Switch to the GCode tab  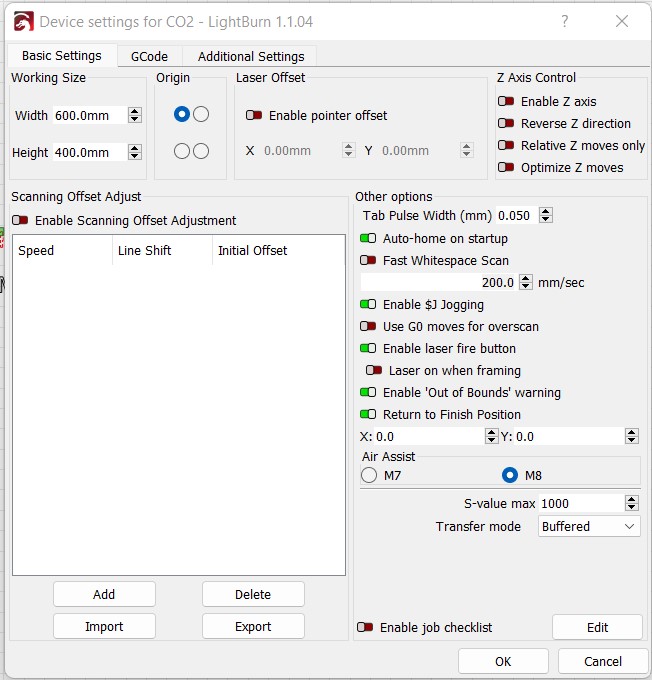(149, 56)
